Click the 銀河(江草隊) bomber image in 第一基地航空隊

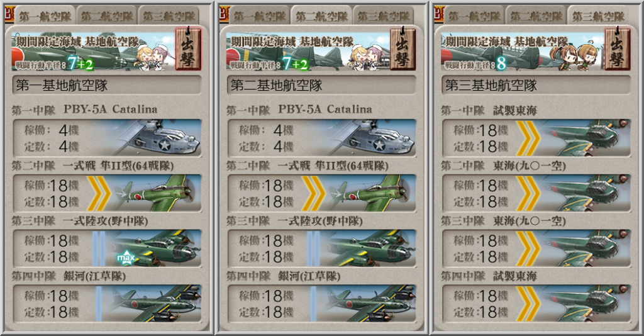coord(152,303)
